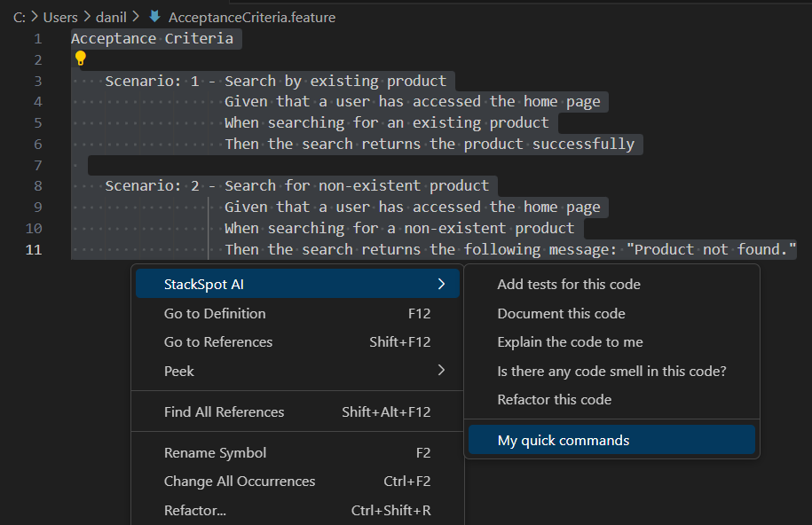
Task: Expand the Peek submenu chevron
Action: coord(441,370)
